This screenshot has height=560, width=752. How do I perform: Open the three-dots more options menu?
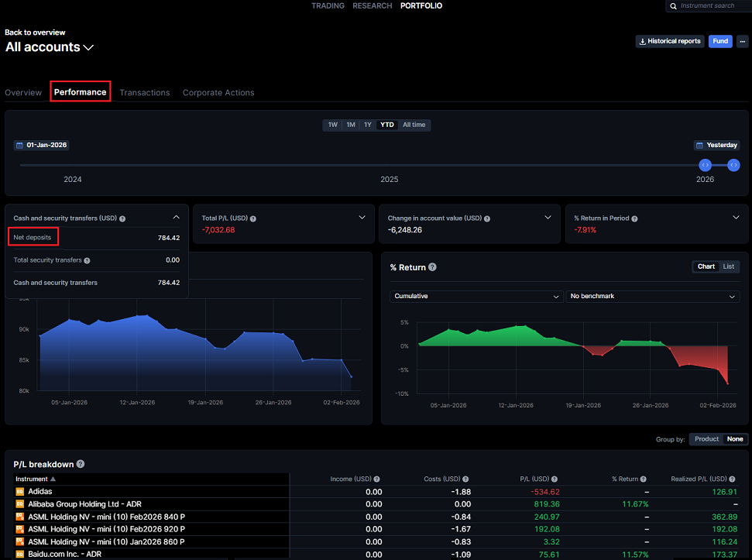[741, 41]
